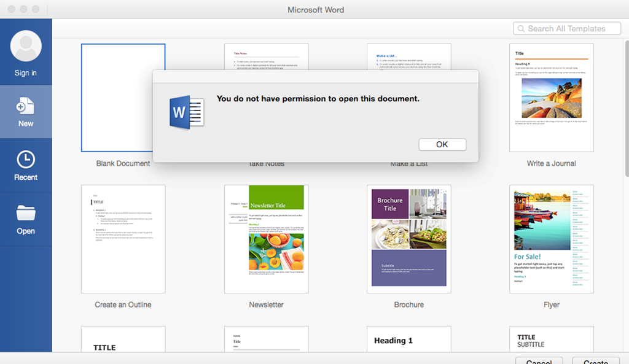Click the Word logo icon in dialog
Viewport: 629px width, 364px height.
click(186, 112)
